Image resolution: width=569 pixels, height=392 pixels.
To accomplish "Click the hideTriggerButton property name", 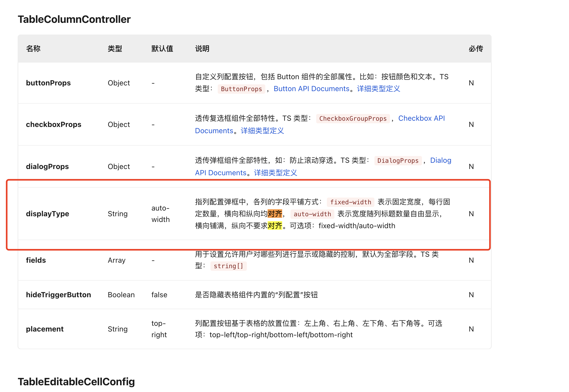I will point(58,295).
